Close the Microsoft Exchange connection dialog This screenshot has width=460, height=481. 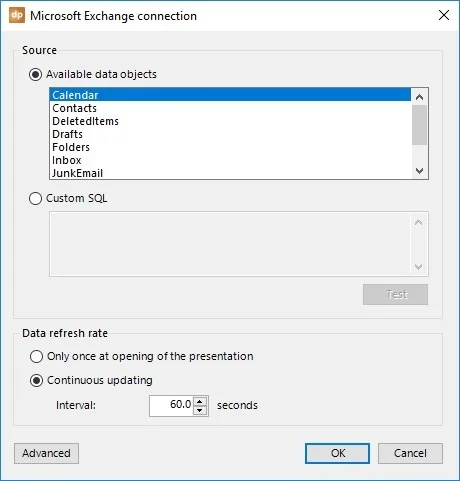pyautogui.click(x=444, y=15)
